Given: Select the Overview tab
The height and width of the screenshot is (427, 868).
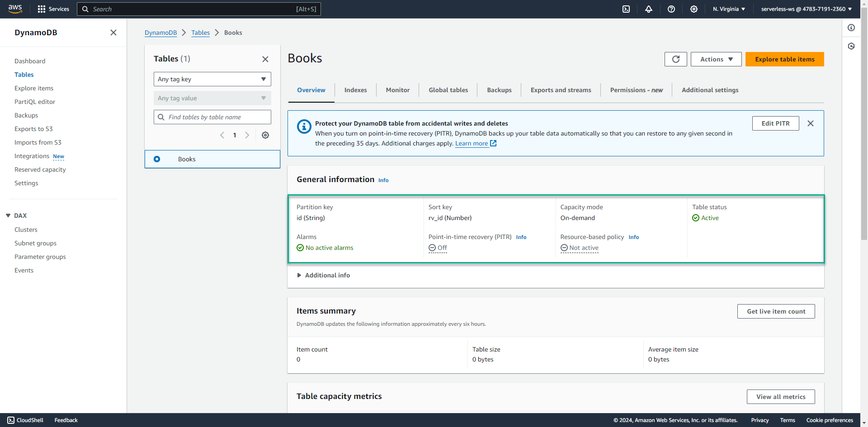Looking at the screenshot, I should coord(311,90).
